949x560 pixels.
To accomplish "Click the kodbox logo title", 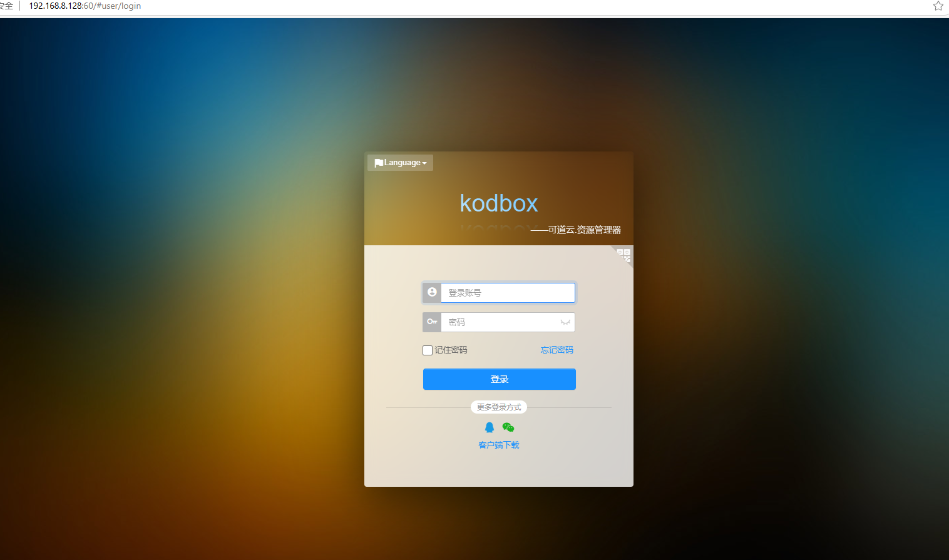I will (499, 203).
